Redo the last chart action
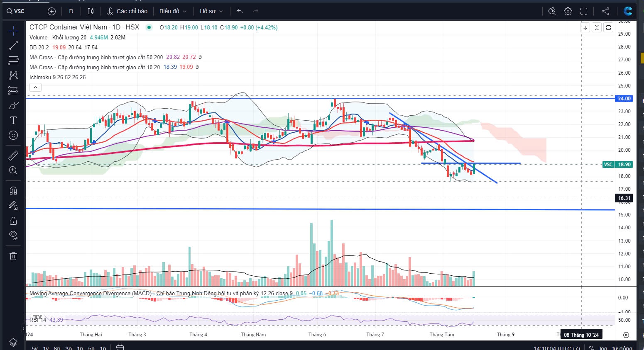 (255, 11)
